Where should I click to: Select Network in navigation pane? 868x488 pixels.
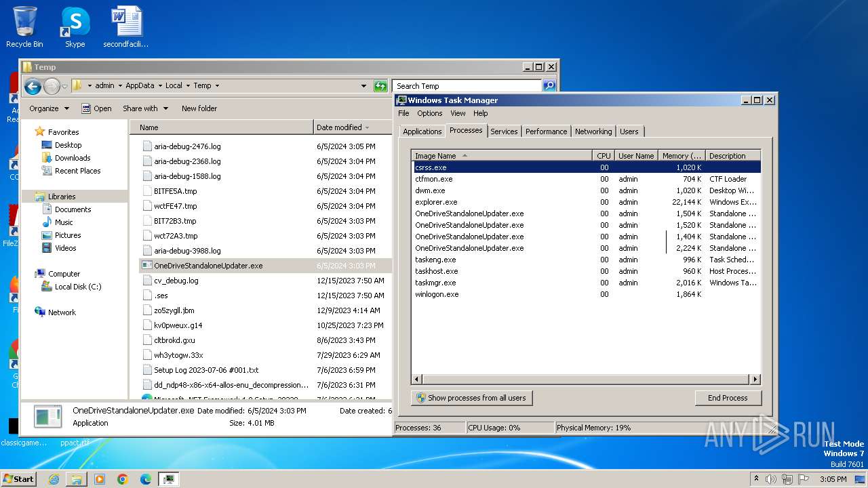point(62,312)
